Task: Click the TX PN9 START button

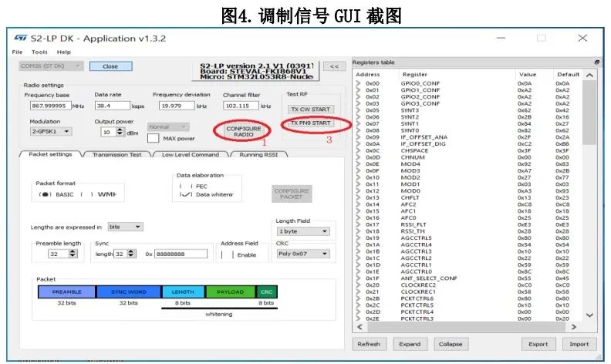Action: pos(311,123)
